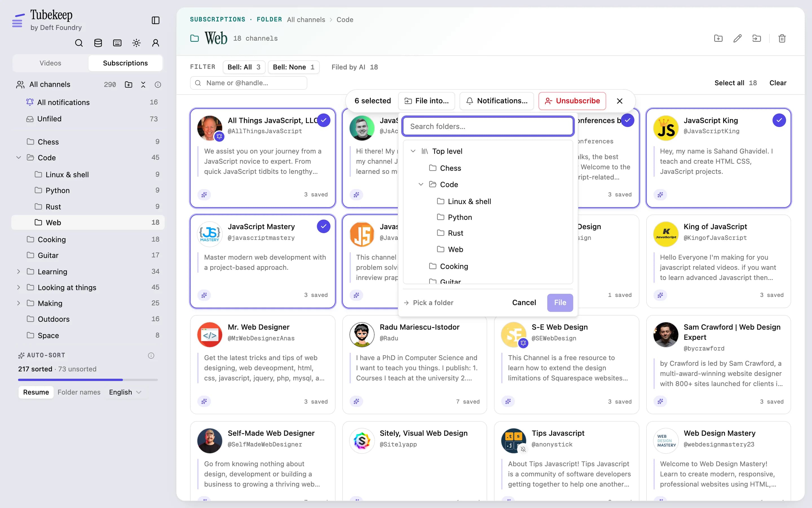The height and width of the screenshot is (508, 812).
Task: Collapse all folders icon beside All channels
Action: point(143,85)
